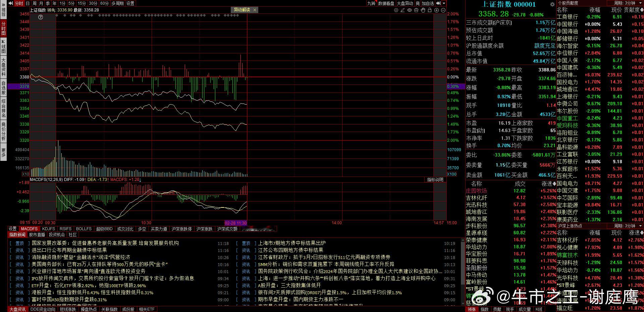Switch indicator to RSIFS
The width and height of the screenshot is (644, 312).
[65, 229]
